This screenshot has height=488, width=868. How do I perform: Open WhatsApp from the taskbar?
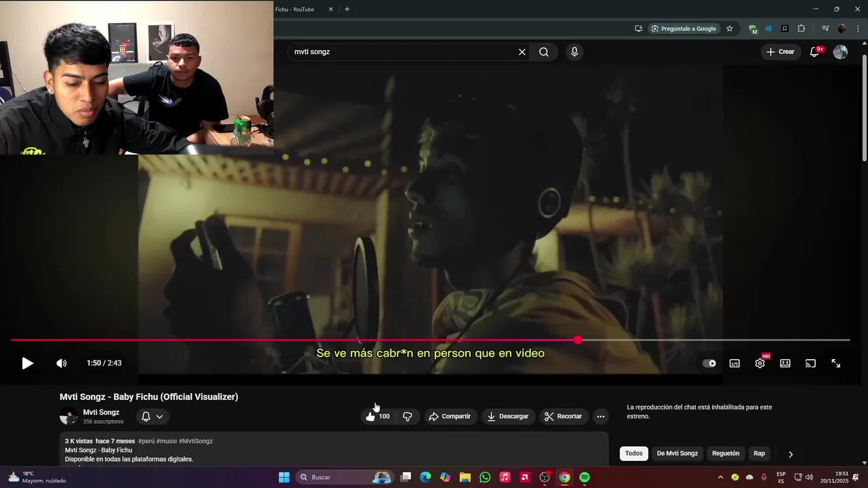(485, 477)
